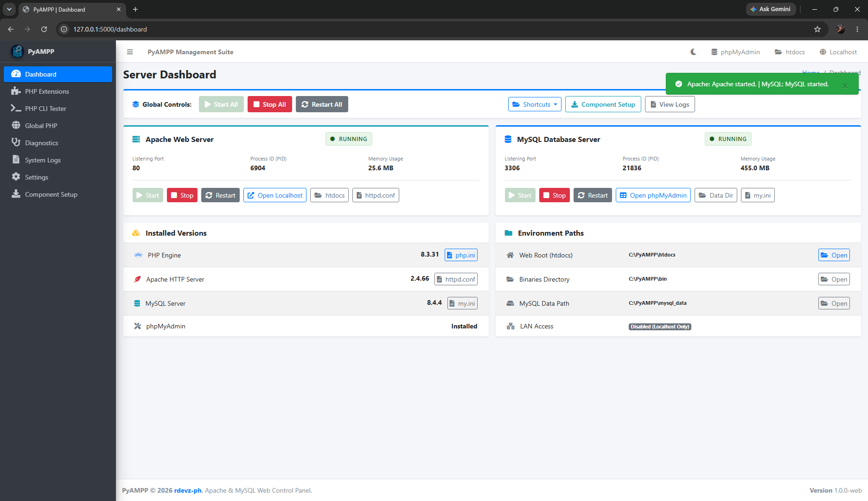Open php.ini for PHP Engine
This screenshot has width=868, height=501.
click(461, 255)
